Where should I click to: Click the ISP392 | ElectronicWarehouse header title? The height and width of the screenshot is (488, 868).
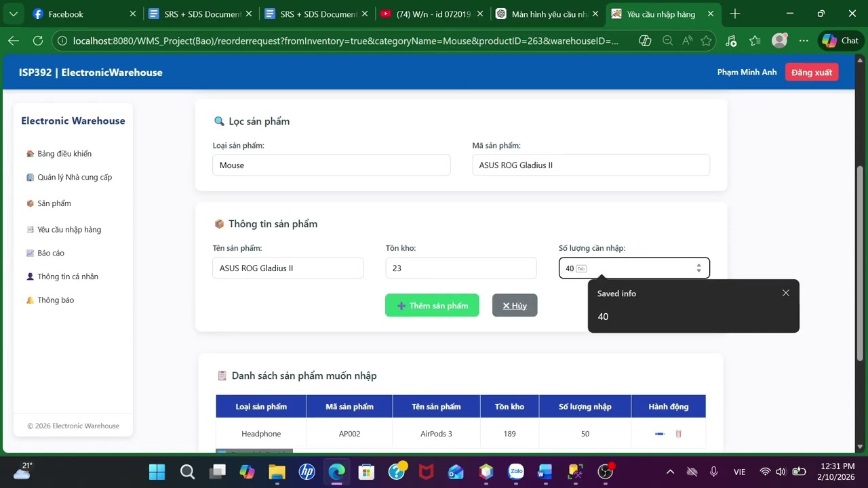point(91,73)
